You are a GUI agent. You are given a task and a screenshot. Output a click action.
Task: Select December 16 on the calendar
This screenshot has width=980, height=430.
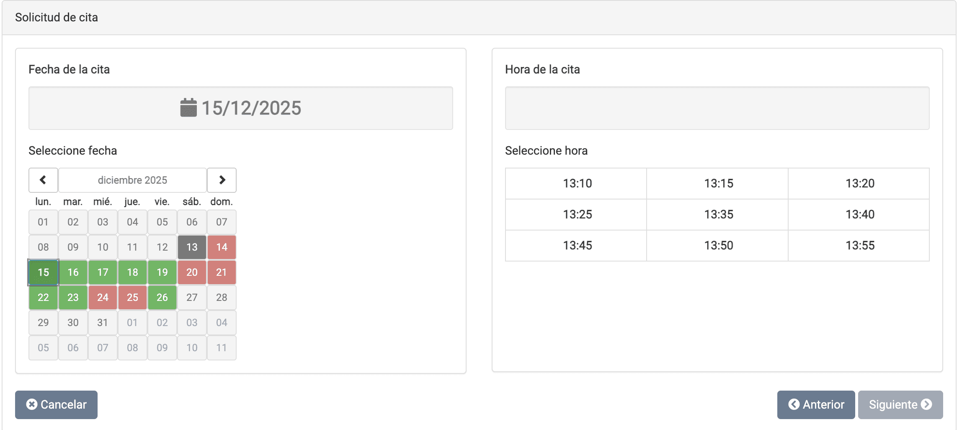[x=73, y=272]
